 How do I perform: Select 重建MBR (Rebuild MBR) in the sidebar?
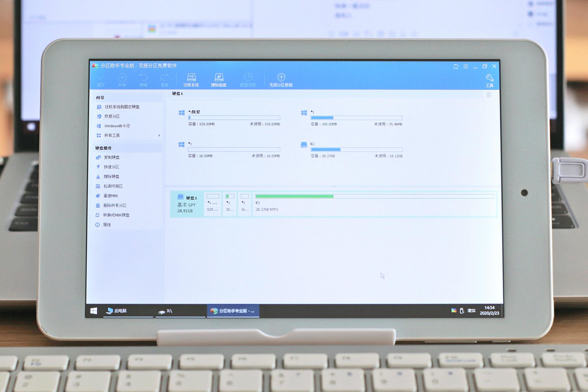(111, 196)
